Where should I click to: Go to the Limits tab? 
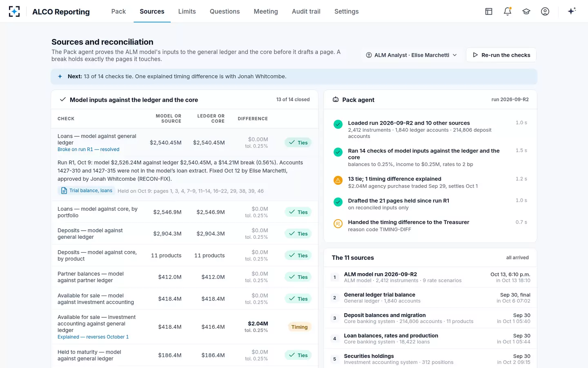tap(187, 11)
